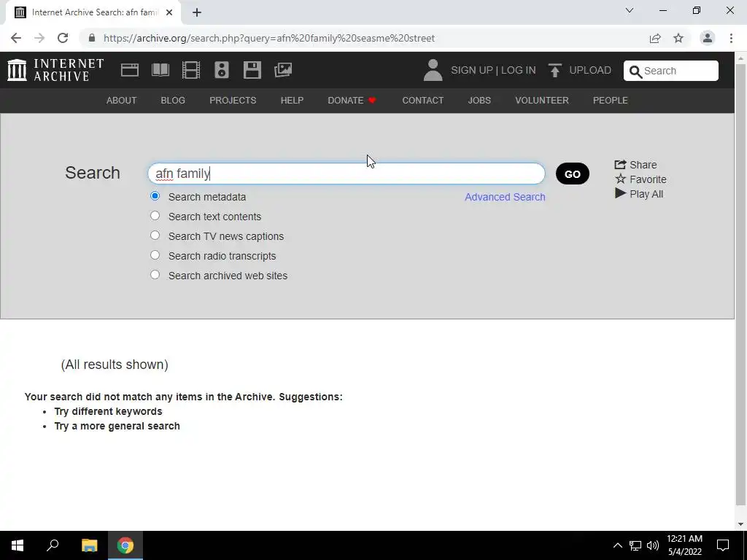Open a new browser tab
The width and height of the screenshot is (747, 560).
197,12
